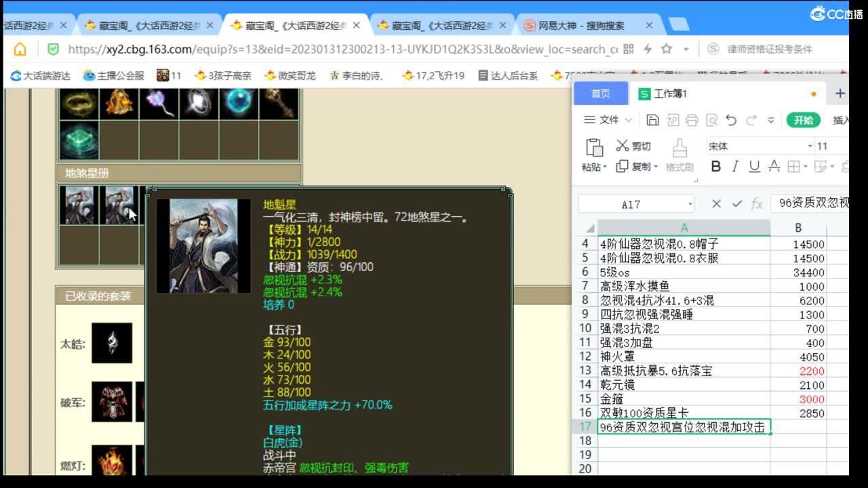Click the WPS print icon
This screenshot has width=868, height=488.
point(692,120)
